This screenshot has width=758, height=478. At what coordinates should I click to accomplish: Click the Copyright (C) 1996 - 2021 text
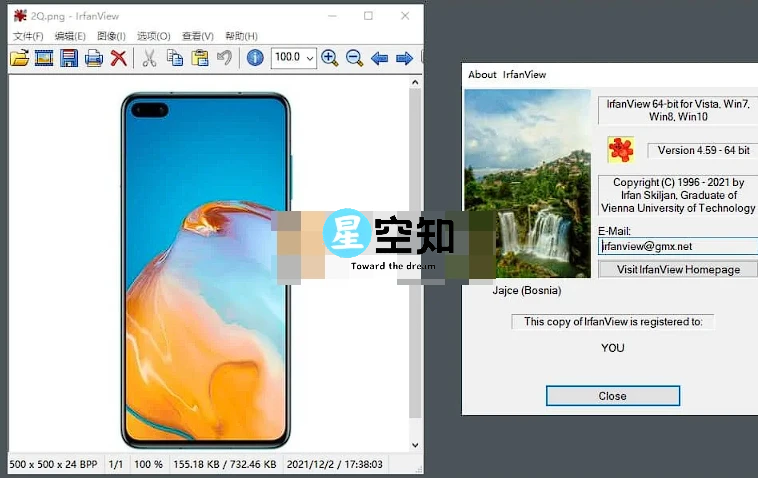(x=678, y=195)
